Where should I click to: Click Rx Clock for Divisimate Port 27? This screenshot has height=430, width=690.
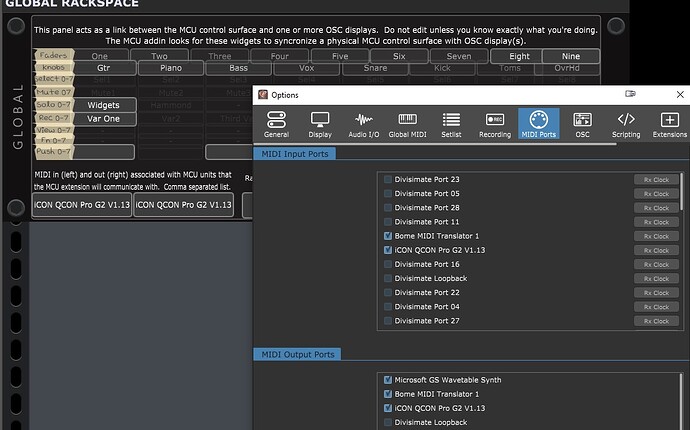[656, 321]
